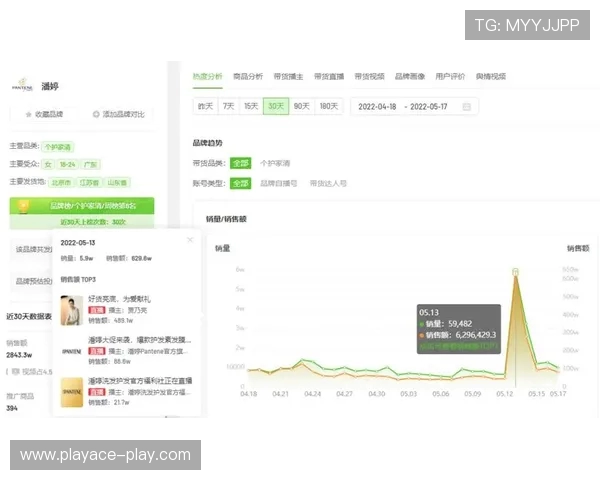The image size is (600, 480).
Task: Click the 近30天数据表 heading
Action: (x=29, y=317)
